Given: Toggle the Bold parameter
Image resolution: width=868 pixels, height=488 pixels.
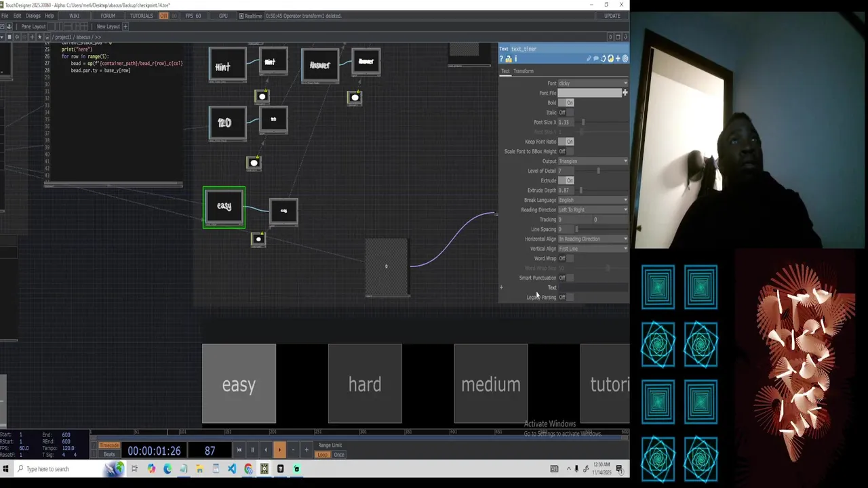Looking at the screenshot, I should (x=566, y=102).
